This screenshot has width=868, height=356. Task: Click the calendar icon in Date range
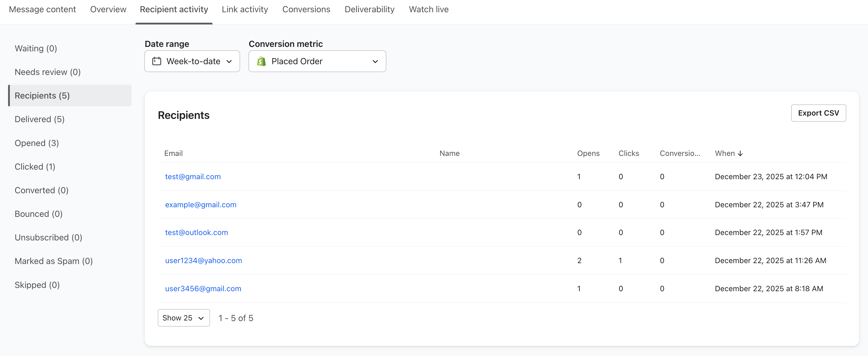[157, 61]
